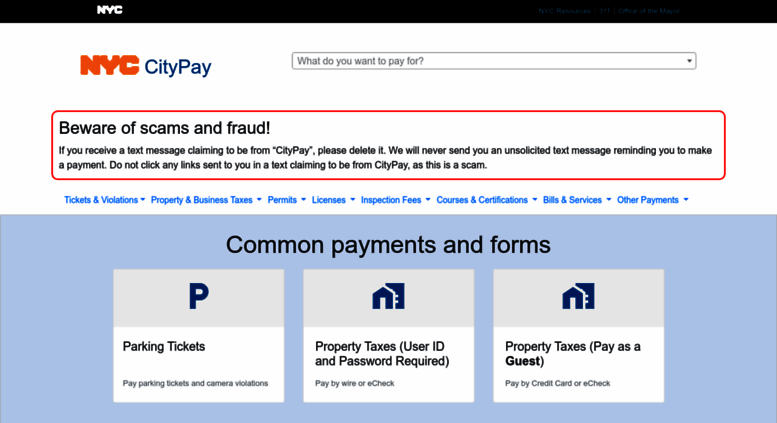Viewport: 777px width, 423px height.
Task: Click the house icon above Property Taxes (User ID)
Action: (388, 296)
